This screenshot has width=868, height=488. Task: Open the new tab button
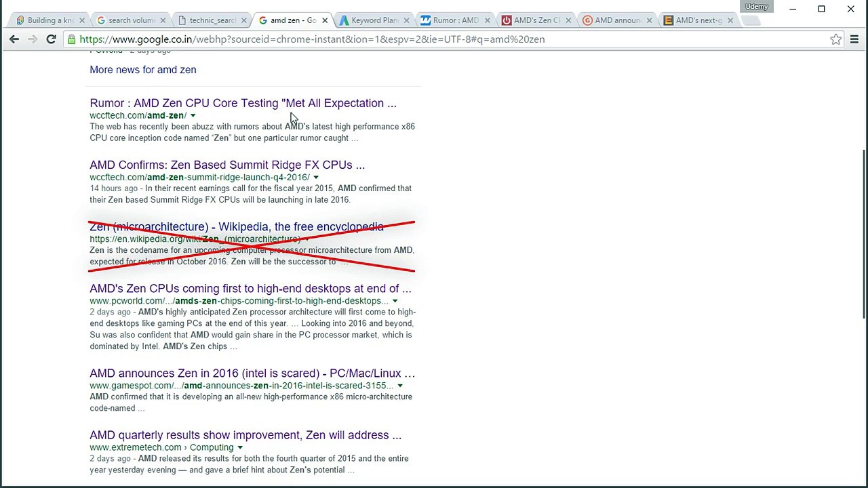coord(750,20)
